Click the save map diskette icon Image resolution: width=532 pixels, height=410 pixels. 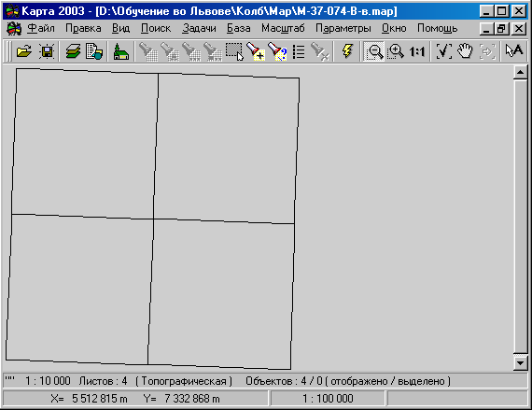click(47, 51)
